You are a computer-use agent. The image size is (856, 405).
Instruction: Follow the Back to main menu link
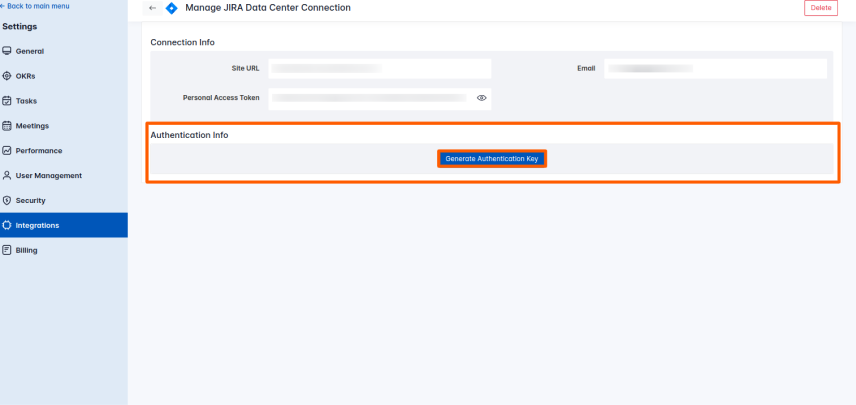35,6
